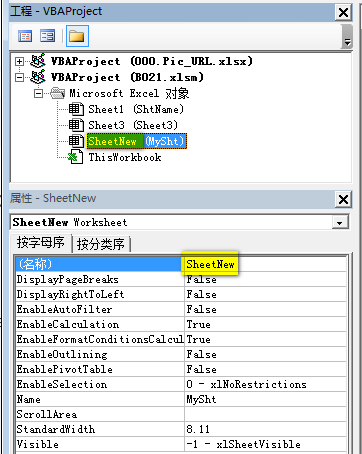This screenshot has height=454, width=362.
Task: Expand VBAProject (000.Pic_URL.xlsx) tree node
Action: pyautogui.click(x=19, y=61)
